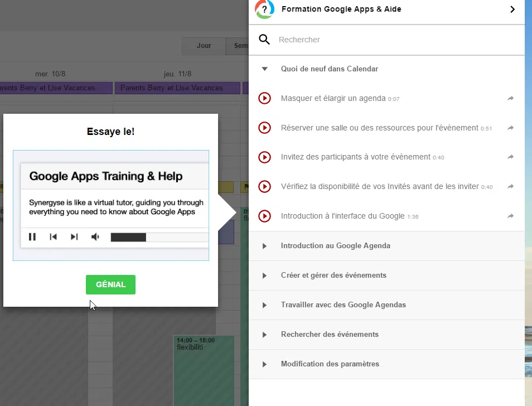Viewport: 532px width, 406px height.
Task: Skip to previous in tutorial preview
Action: tap(53, 237)
